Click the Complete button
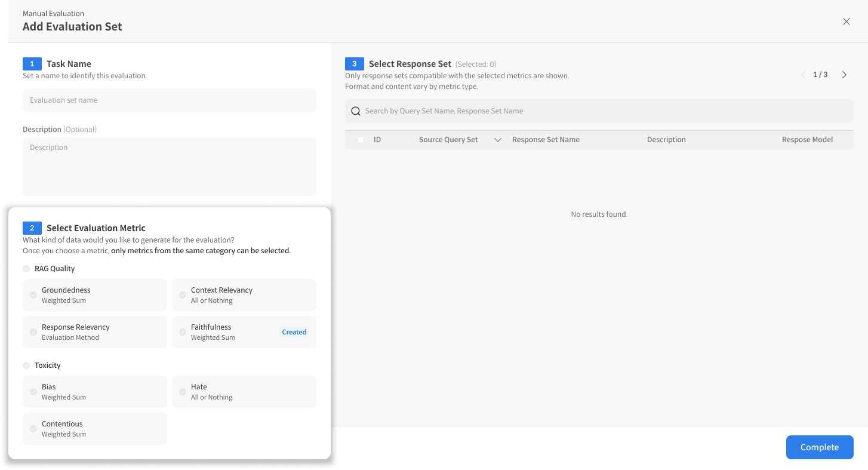Viewport: 868px width, 470px height. 819,447
